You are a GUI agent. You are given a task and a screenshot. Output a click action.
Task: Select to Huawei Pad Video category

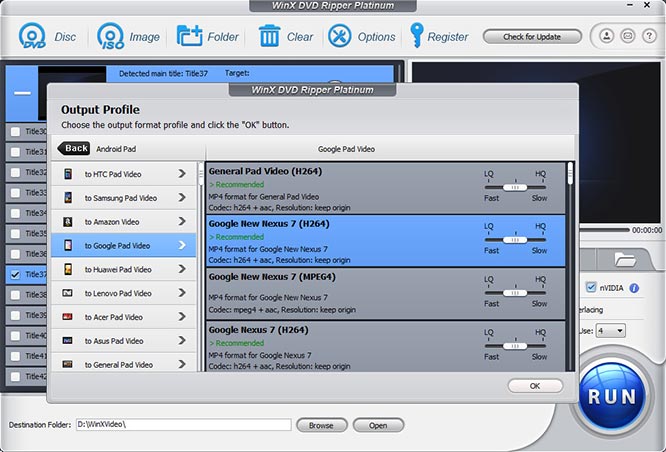pos(124,269)
